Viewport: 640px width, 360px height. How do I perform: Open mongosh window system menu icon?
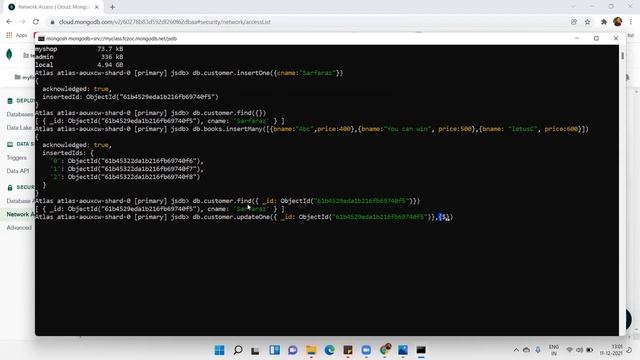pyautogui.click(x=41, y=38)
